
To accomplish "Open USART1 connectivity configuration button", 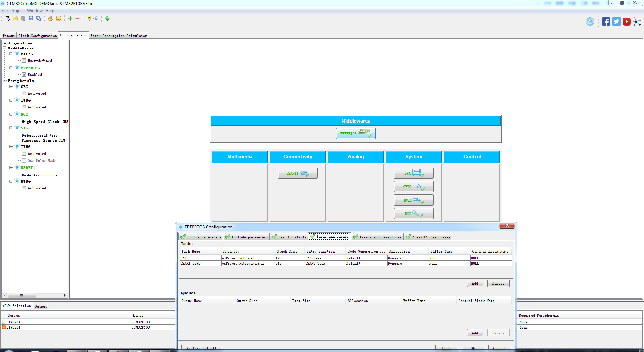I will 298,173.
